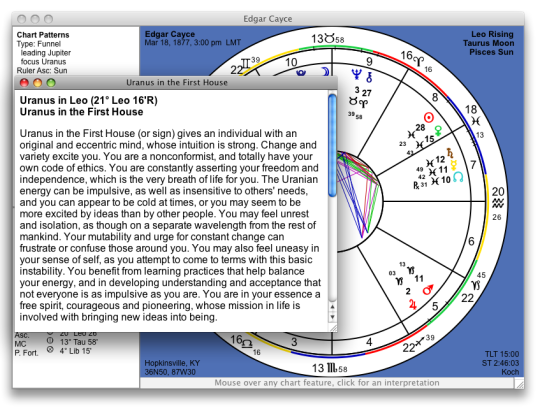The image size is (540, 411).
Task: Click the scroll down arrow in the interpretation window
Action: tap(332, 317)
